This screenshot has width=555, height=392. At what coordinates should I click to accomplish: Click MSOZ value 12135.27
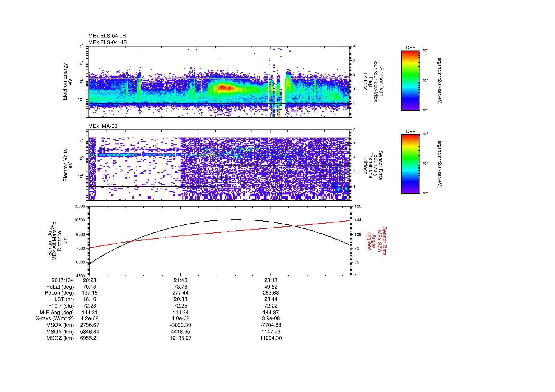point(181,338)
